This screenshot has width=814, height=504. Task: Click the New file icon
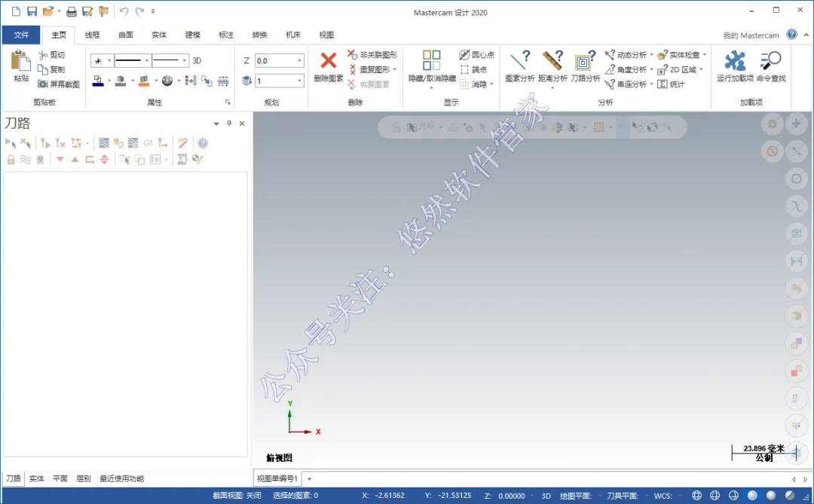[16, 11]
